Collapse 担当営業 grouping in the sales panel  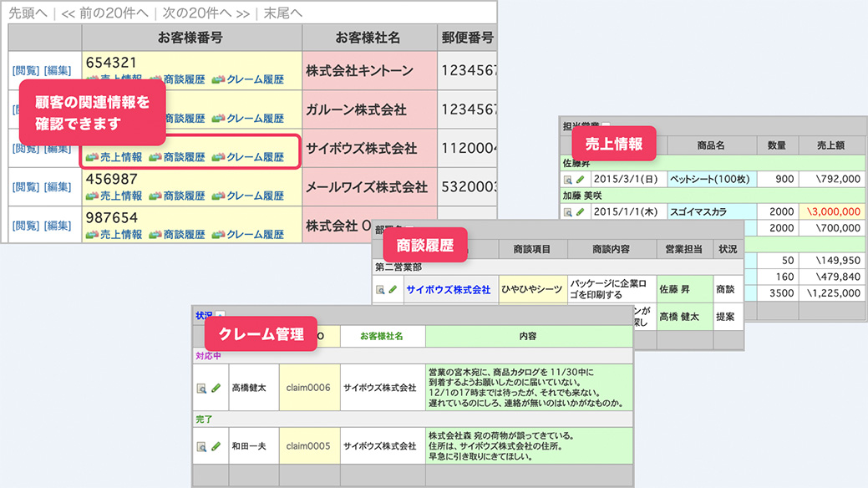(605, 125)
